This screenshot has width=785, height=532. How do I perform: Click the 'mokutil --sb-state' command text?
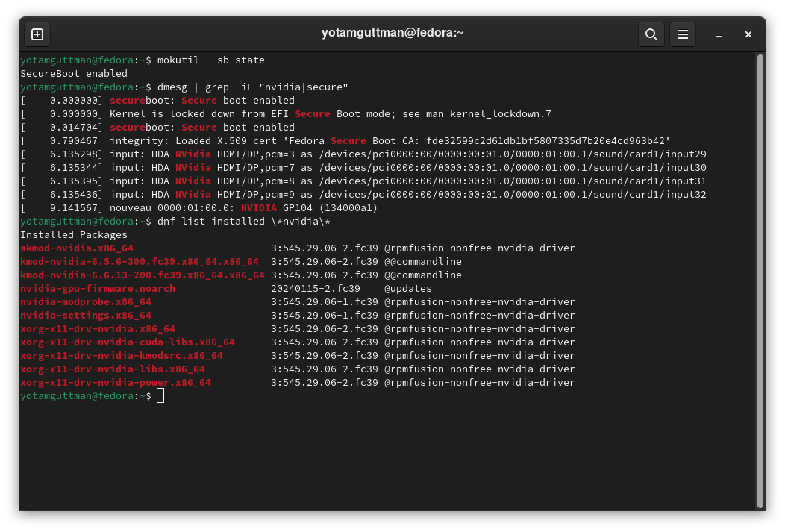click(210, 60)
